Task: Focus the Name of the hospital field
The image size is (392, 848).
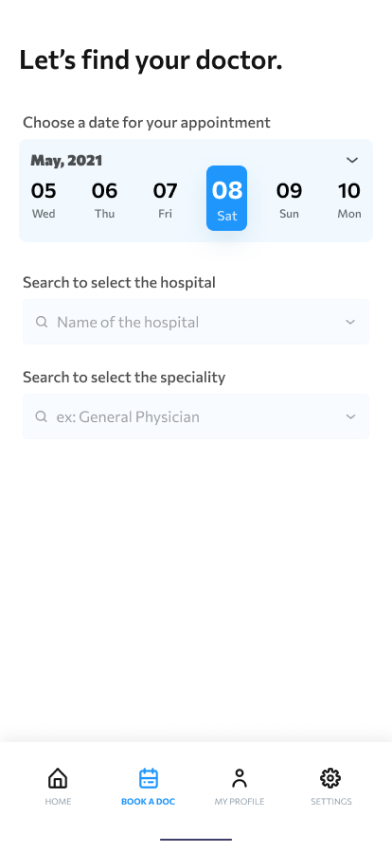Action: click(196, 322)
